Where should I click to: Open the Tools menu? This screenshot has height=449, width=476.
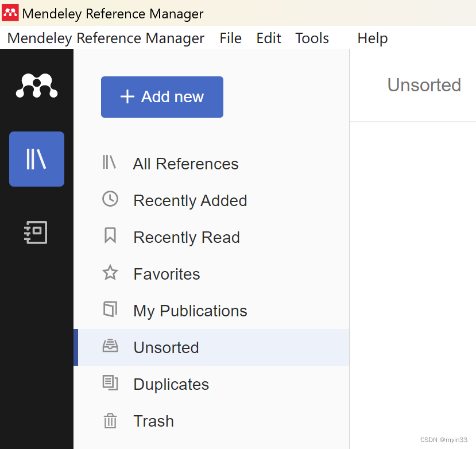[x=312, y=38]
